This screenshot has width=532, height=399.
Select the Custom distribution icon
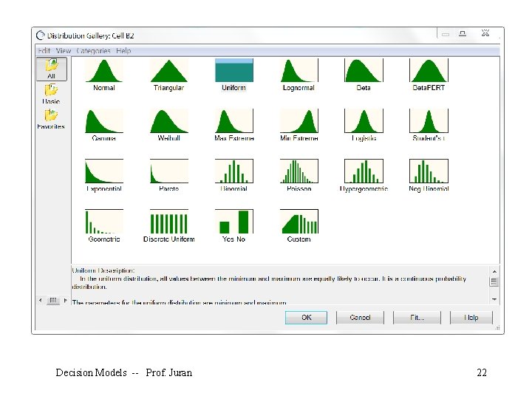[x=299, y=222]
